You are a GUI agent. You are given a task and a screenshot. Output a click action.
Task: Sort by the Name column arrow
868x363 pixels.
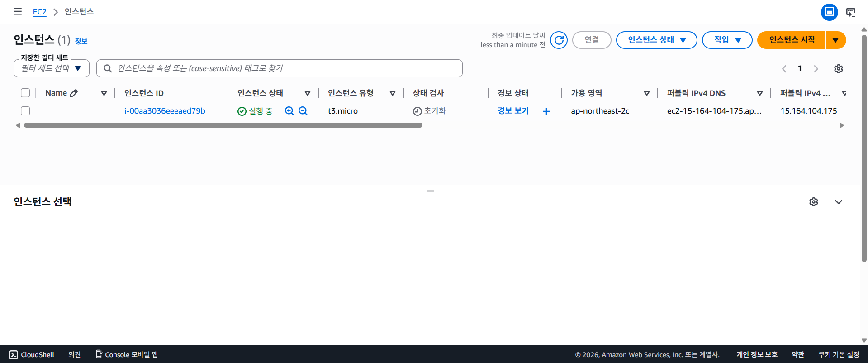[104, 93]
